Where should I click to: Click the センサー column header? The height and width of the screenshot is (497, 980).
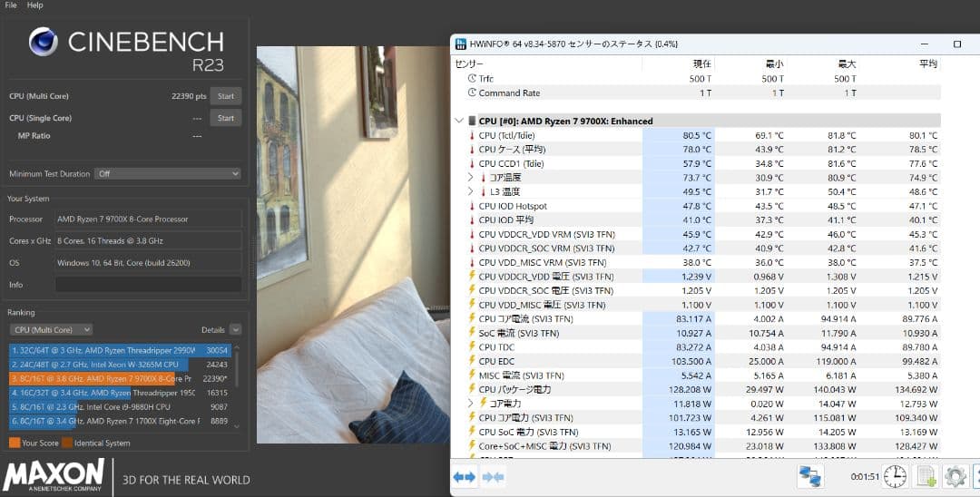pos(469,63)
